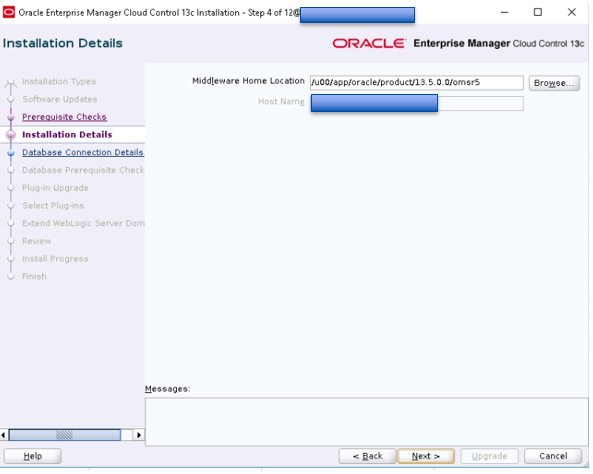Browse for the Middleware Home location
Viewport: 593px width, 474px height.
pos(554,83)
